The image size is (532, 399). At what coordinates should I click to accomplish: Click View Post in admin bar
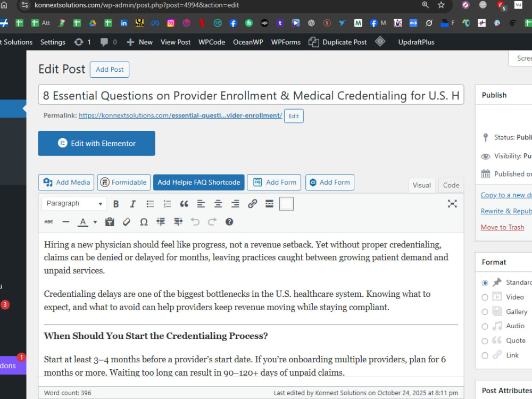click(x=176, y=42)
